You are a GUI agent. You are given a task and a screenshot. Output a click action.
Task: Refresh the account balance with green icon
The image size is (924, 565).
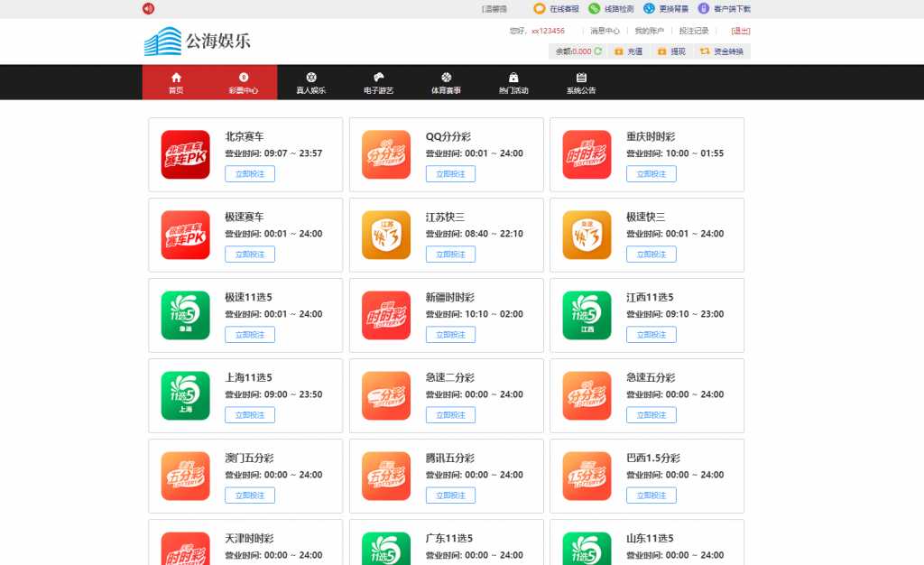pos(598,51)
